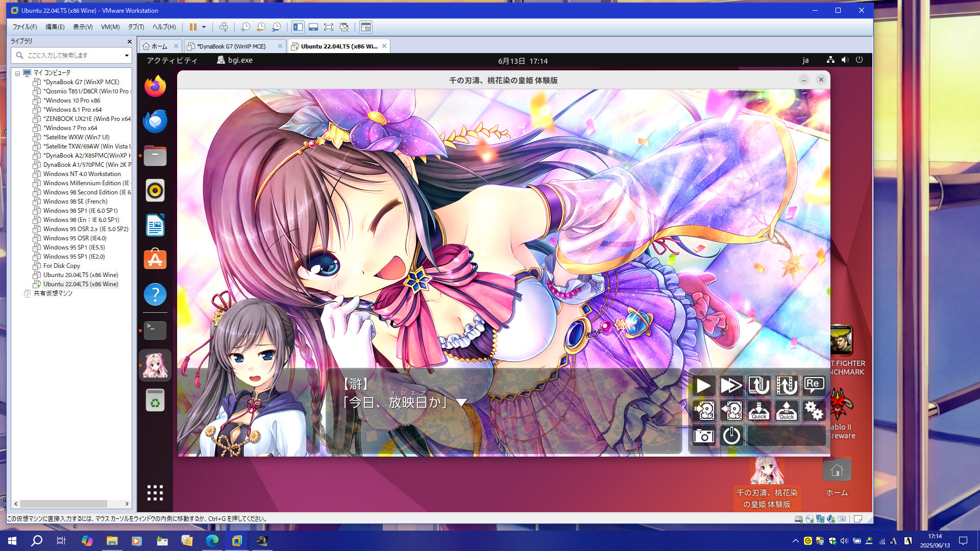Open snapshot manager clock-wrench icon
Viewport: 980px width, 551px height.
276,27
